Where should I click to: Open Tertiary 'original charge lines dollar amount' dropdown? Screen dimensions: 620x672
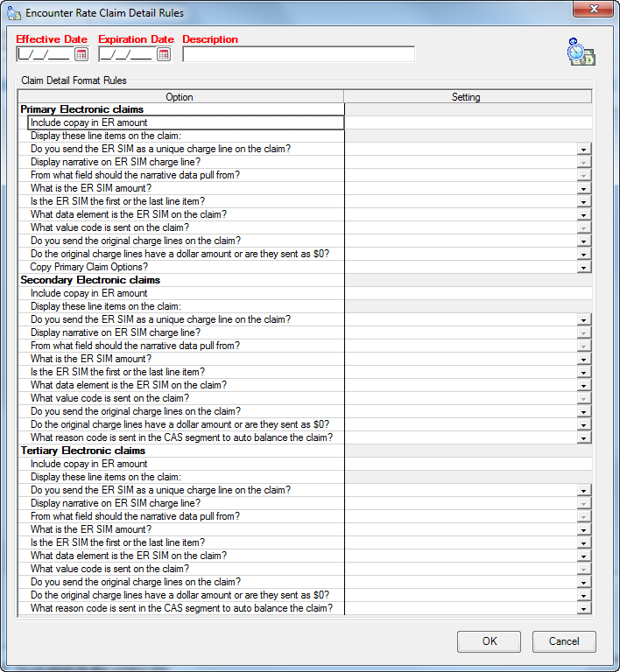583,595
